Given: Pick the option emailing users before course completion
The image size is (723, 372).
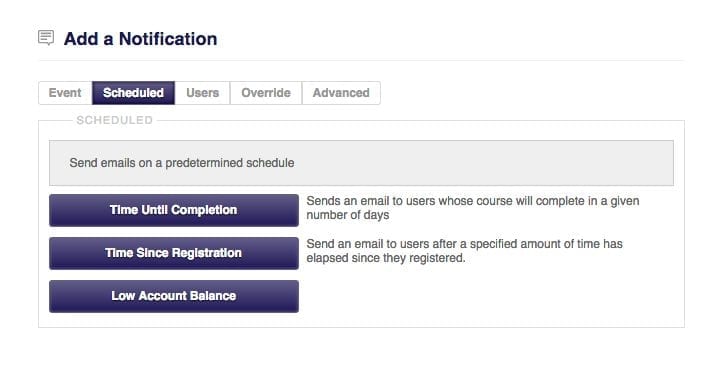Looking at the screenshot, I should click(x=174, y=210).
